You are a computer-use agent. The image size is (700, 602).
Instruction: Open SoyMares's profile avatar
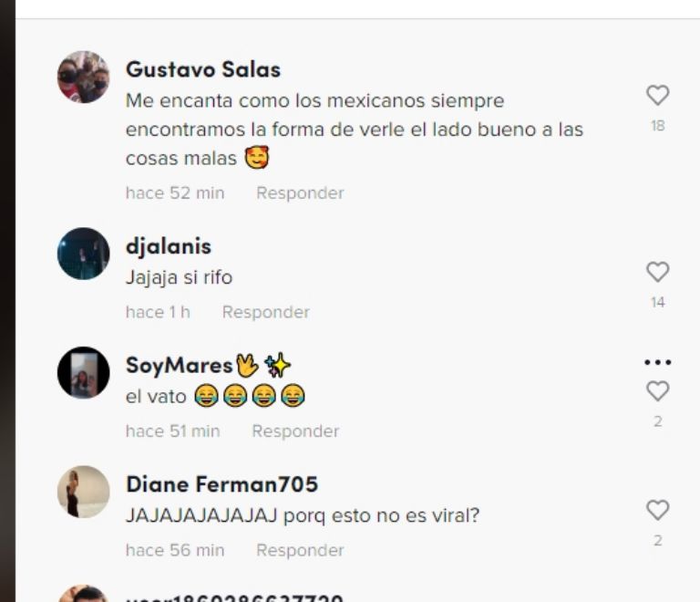coord(84,372)
